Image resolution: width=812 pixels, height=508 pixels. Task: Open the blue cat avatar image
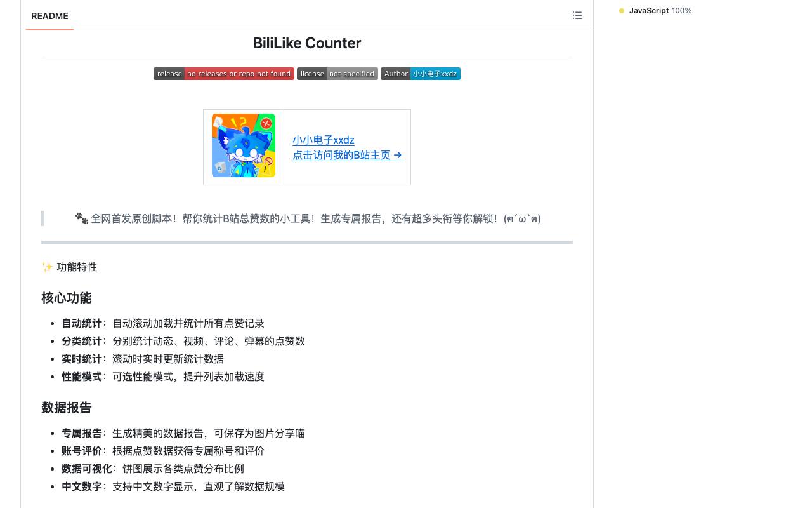click(244, 145)
